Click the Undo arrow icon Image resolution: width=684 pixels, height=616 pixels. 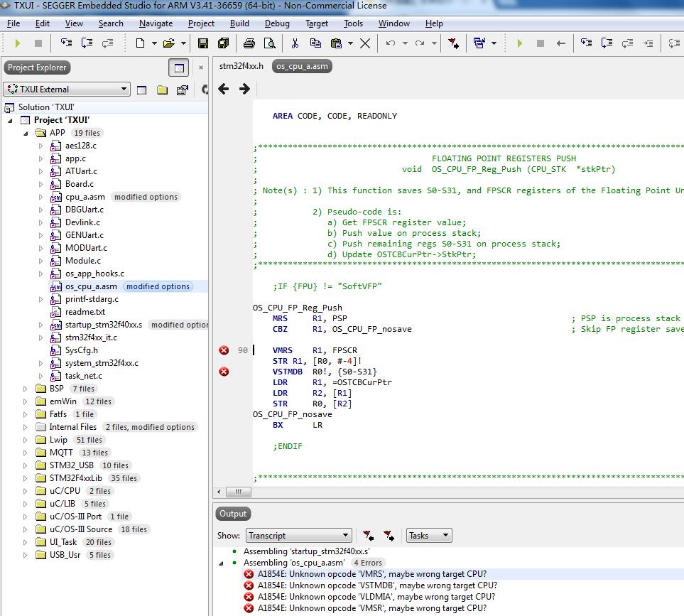pyautogui.click(x=391, y=43)
